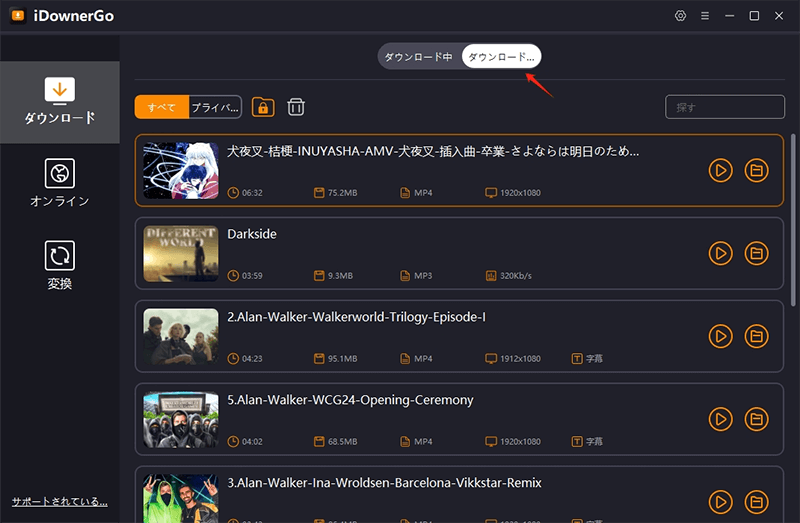Switch to the downloaded ダウンロード... tab

(x=501, y=57)
